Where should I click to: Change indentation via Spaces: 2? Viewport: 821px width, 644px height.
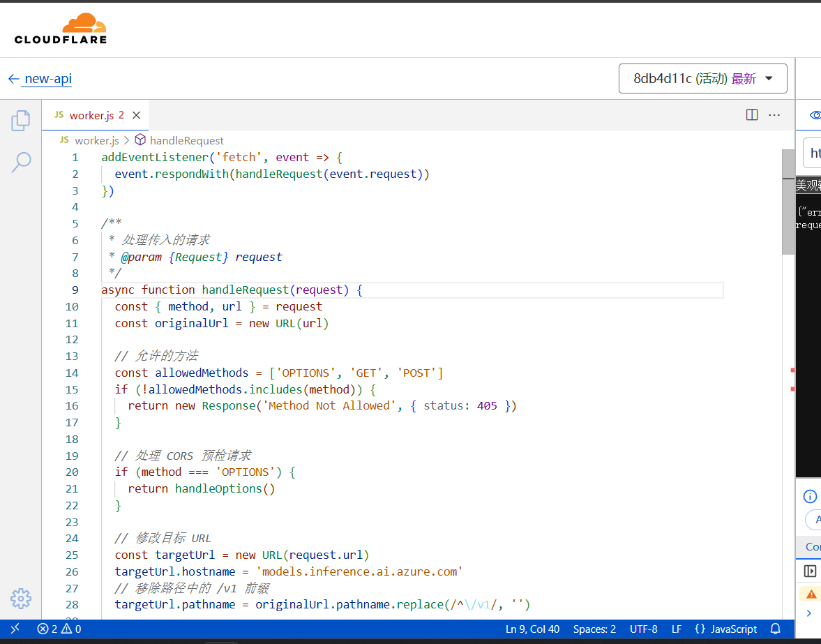[594, 629]
